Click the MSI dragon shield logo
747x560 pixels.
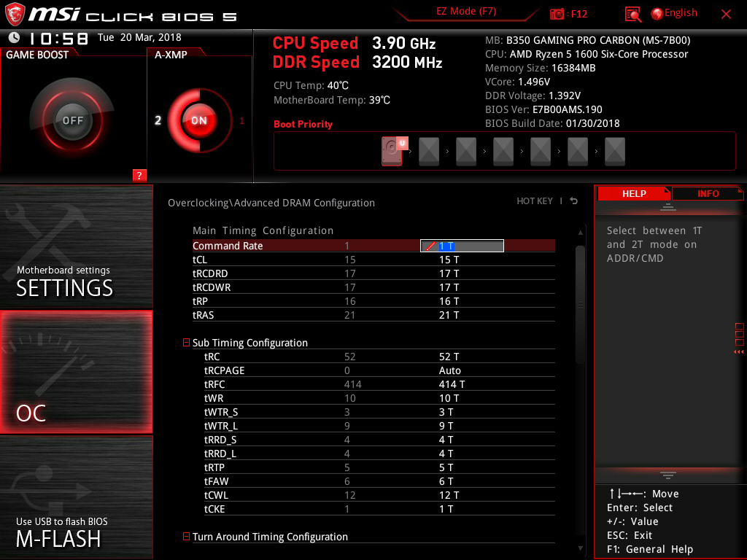point(15,14)
